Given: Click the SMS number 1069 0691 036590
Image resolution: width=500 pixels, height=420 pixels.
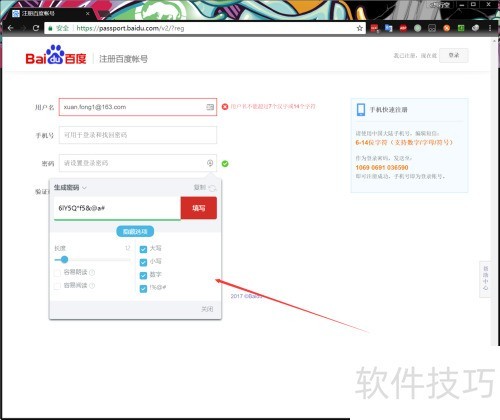Looking at the screenshot, I should tap(382, 167).
